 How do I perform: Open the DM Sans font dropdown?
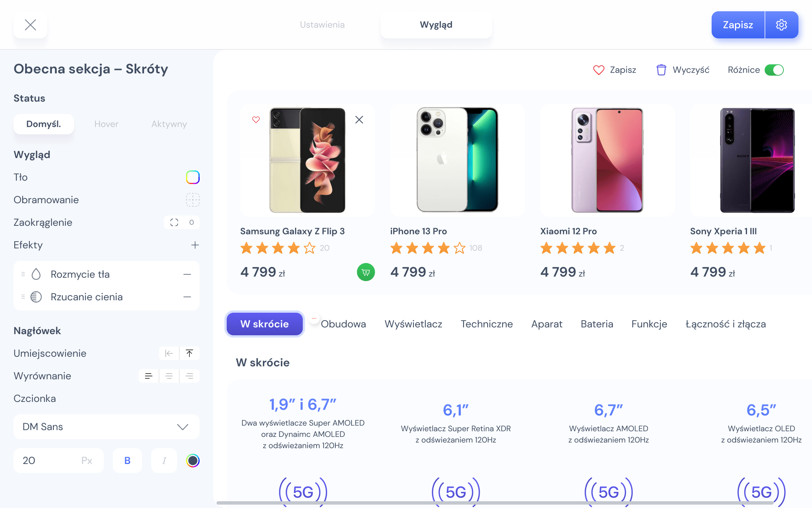click(x=106, y=427)
